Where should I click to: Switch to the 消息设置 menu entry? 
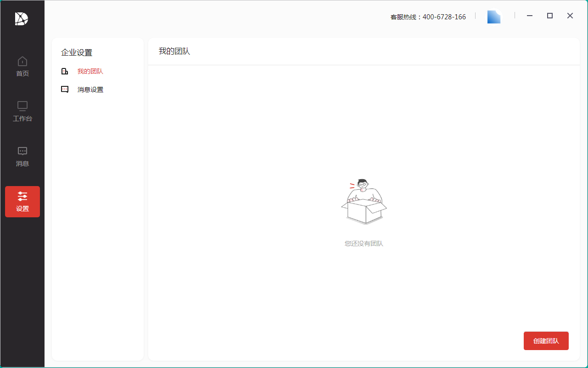point(90,90)
